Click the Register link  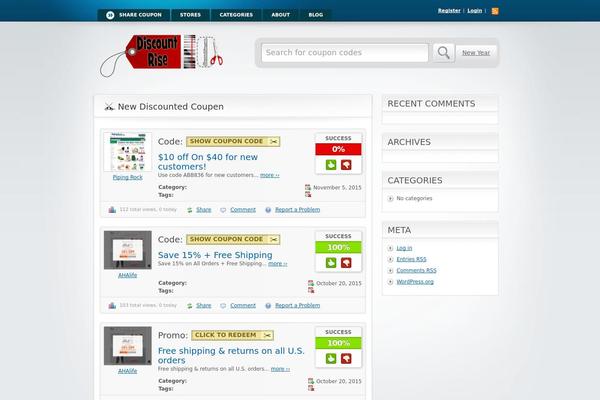point(449,11)
